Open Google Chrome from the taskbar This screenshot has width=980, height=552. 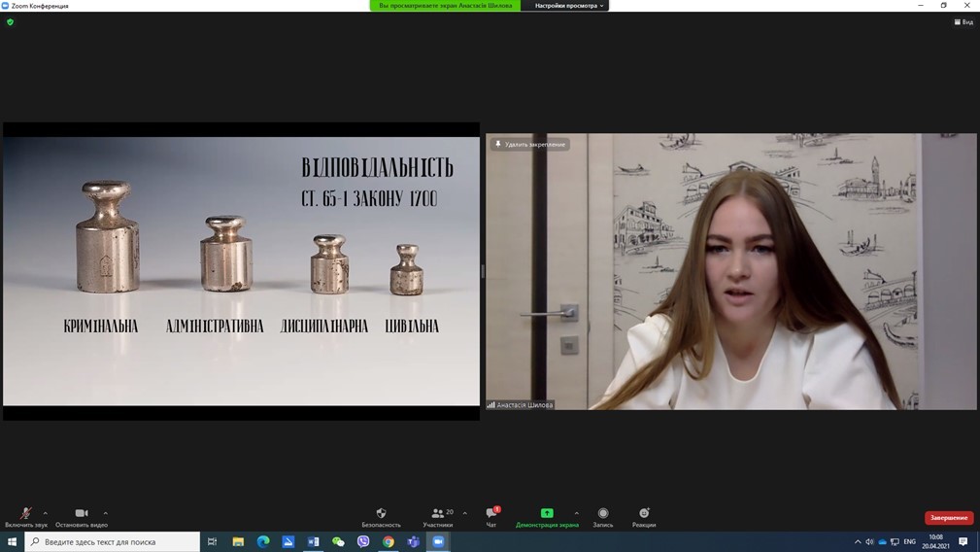pyautogui.click(x=389, y=542)
